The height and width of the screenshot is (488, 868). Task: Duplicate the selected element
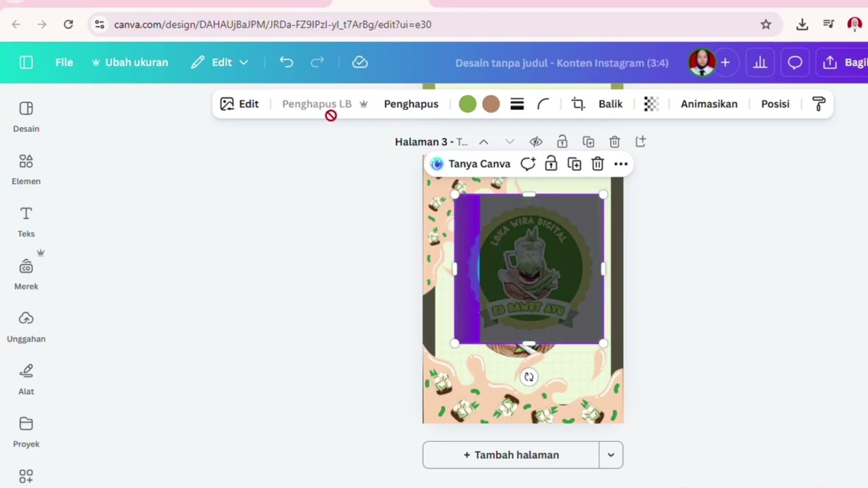574,164
